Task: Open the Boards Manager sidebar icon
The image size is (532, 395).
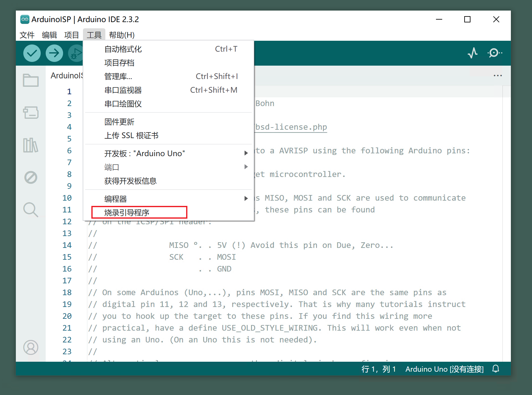Action: click(31, 113)
